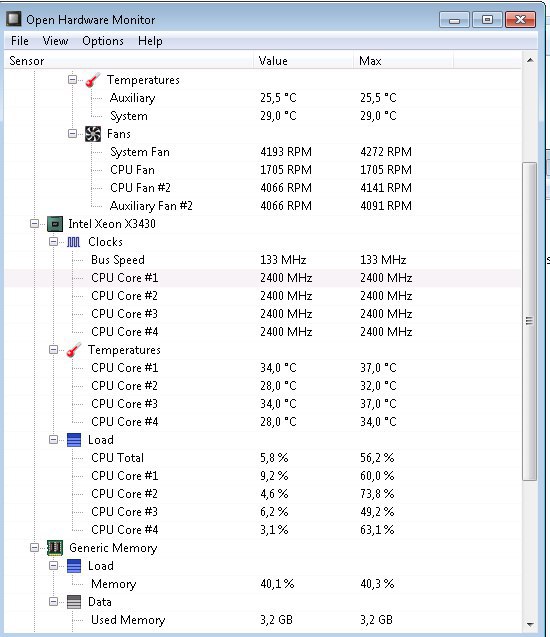Close the Open Hardware Monitor window
550x637 pixels.
[520, 20]
